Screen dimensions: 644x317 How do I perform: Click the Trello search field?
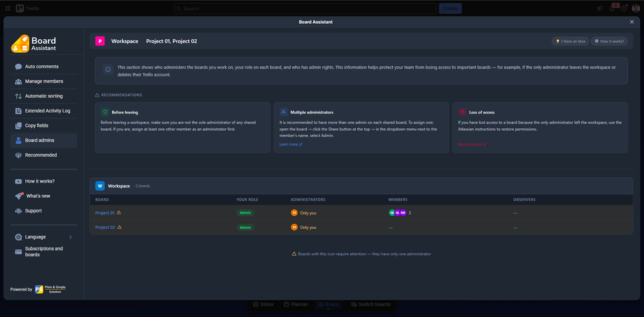(x=305, y=8)
